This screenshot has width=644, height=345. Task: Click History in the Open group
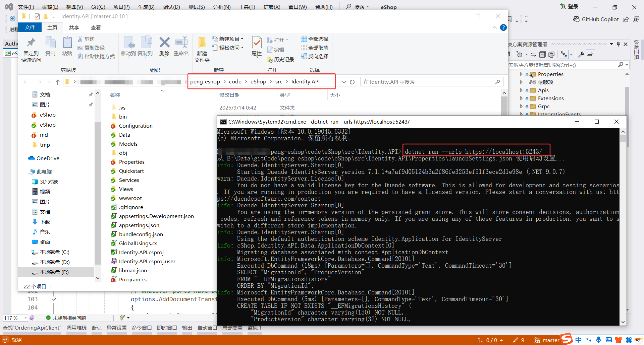(281, 60)
